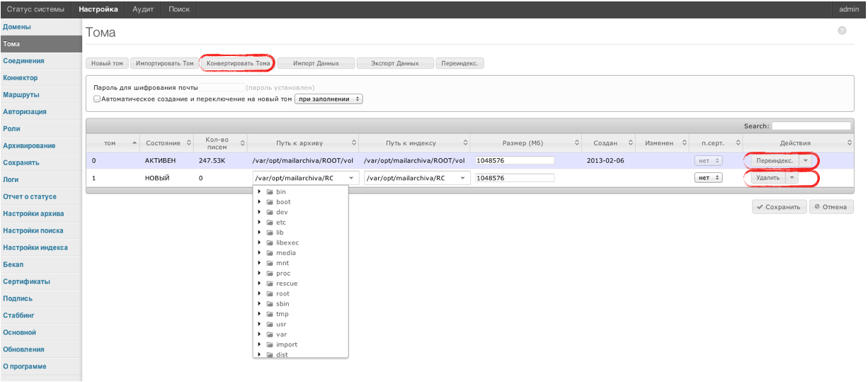Screen dimensions: 868x382
Task: Open О программе in sidebar
Action: (x=40, y=366)
